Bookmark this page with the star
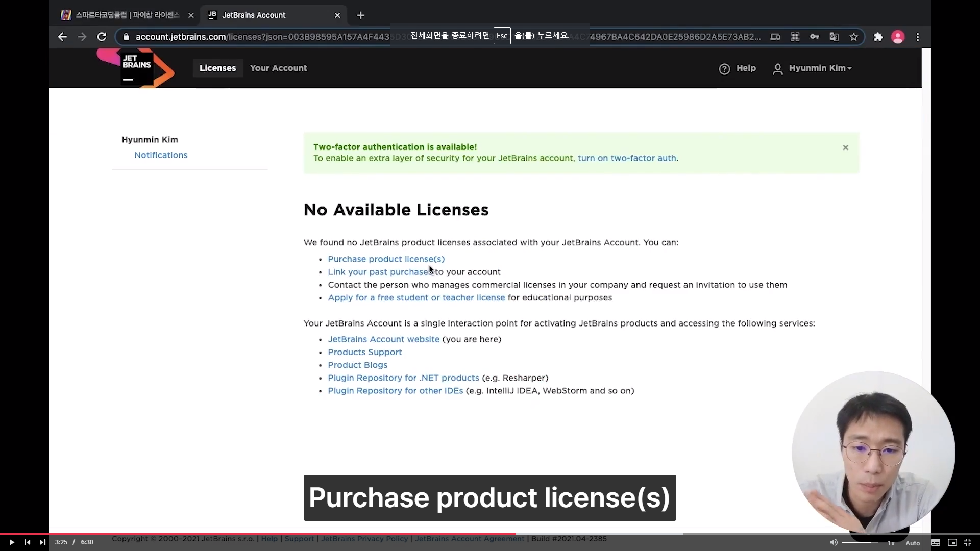Image resolution: width=980 pixels, height=551 pixels. (x=854, y=37)
